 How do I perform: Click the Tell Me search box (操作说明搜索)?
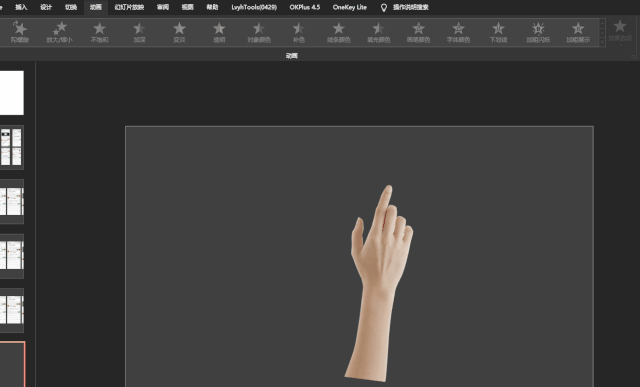[x=411, y=7]
